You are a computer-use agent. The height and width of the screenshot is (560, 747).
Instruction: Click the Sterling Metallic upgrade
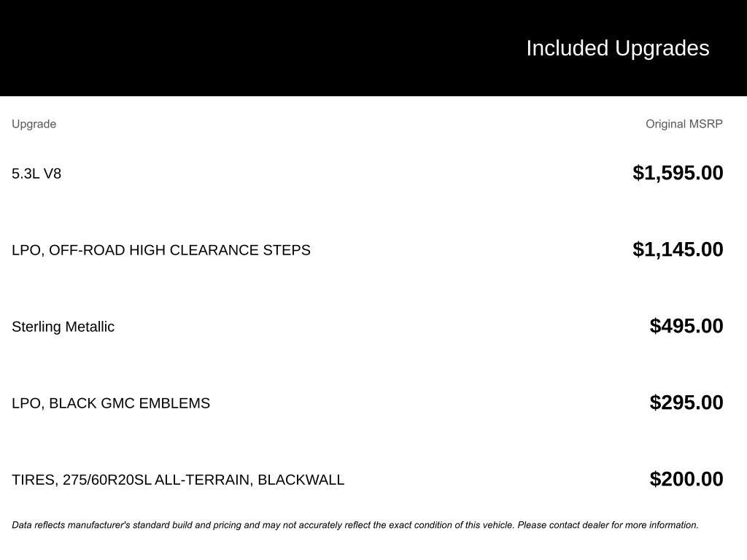[63, 327]
